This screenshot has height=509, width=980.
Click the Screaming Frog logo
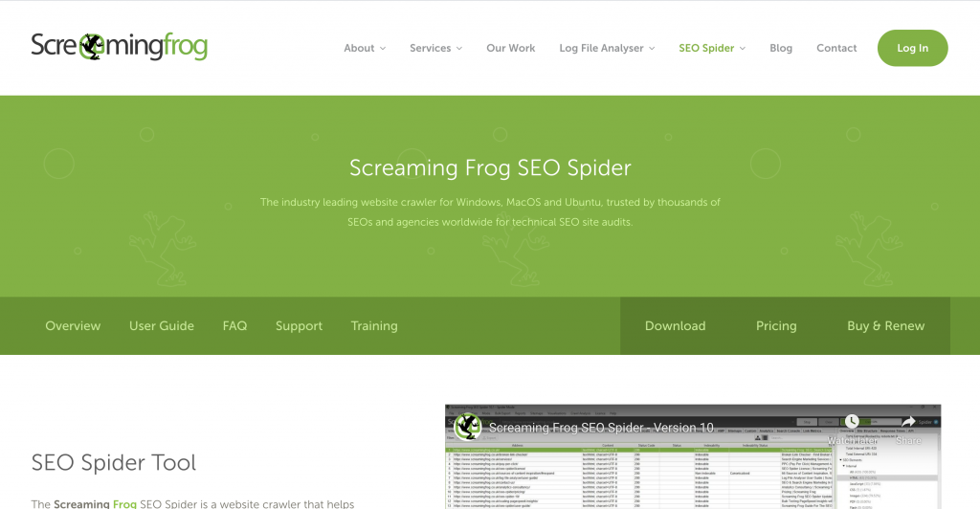point(119,47)
